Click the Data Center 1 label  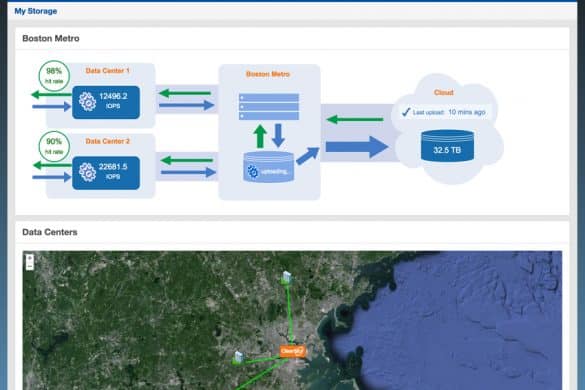(x=107, y=71)
